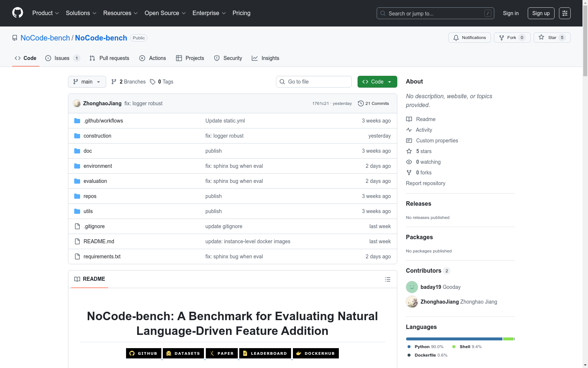The height and width of the screenshot is (368, 588).
Task: Expand the Resources menu
Action: 121,13
